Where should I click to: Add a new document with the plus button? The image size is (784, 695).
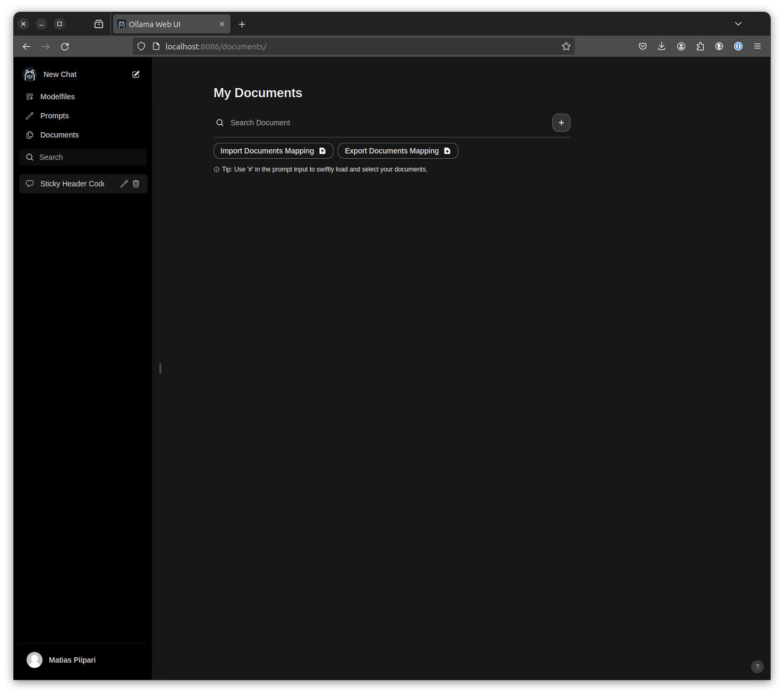(561, 123)
